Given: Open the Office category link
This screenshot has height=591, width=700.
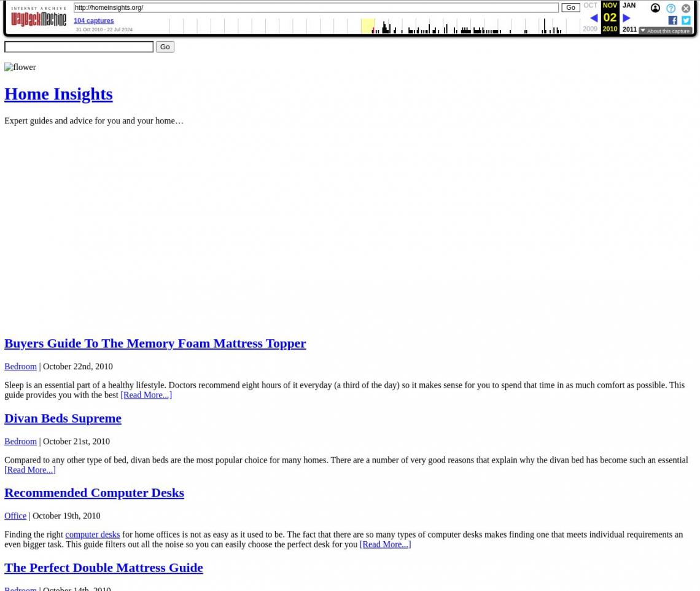Looking at the screenshot, I should (15, 515).
